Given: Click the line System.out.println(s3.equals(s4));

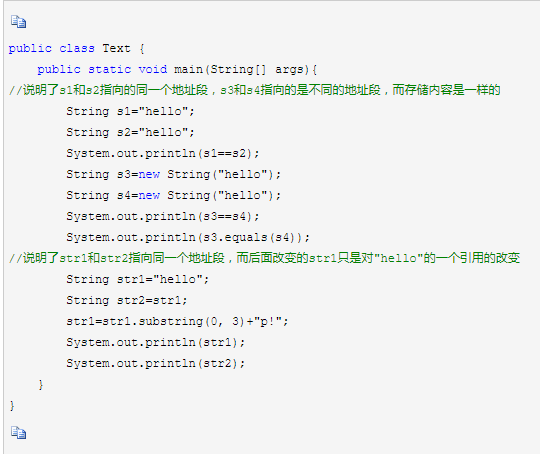Looking at the screenshot, I should tap(188, 238).
